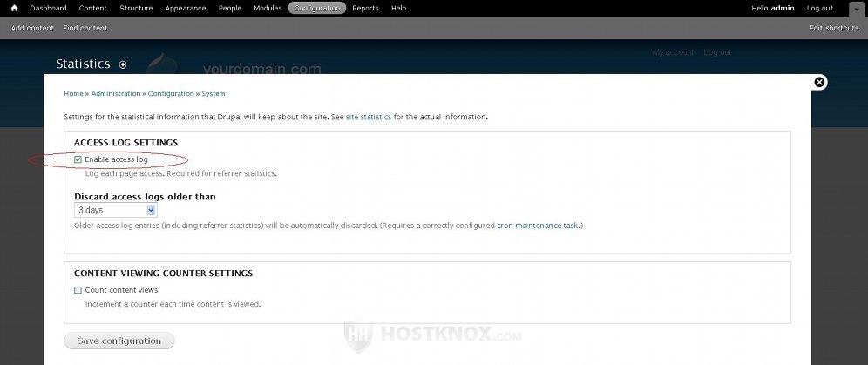Open the Reports menu
Viewport: 868px width, 365px height.
pyautogui.click(x=365, y=9)
